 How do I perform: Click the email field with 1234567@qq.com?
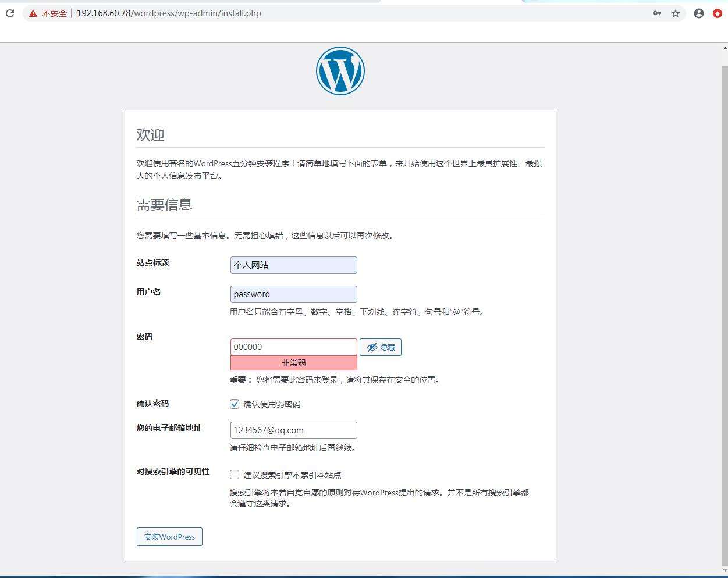(294, 430)
